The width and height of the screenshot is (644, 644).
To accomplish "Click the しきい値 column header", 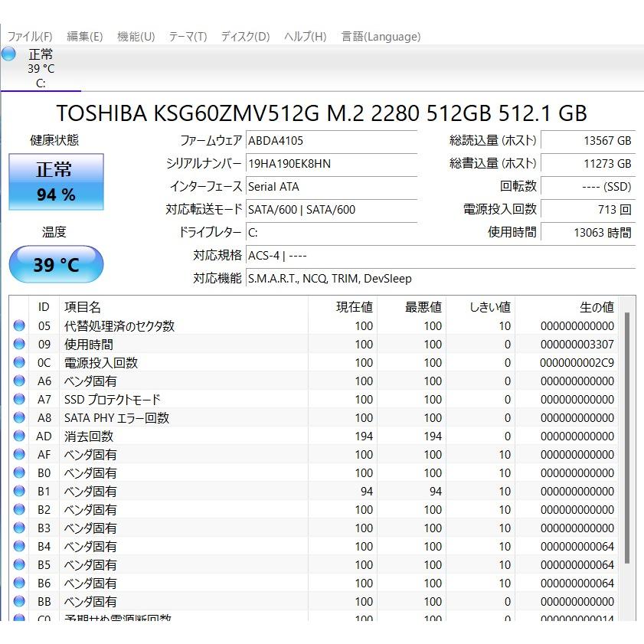I will pyautogui.click(x=481, y=307).
